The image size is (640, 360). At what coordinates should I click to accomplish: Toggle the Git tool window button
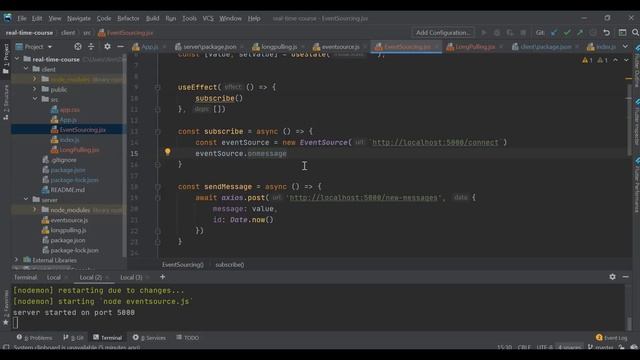coord(73,338)
